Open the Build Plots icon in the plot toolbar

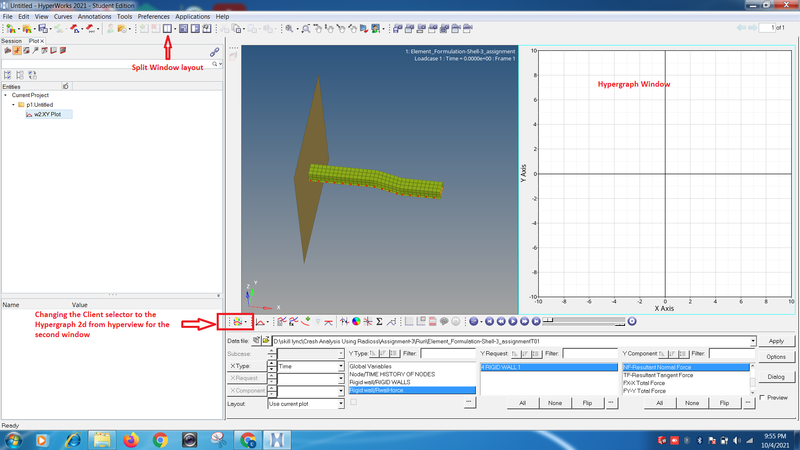coord(282,321)
